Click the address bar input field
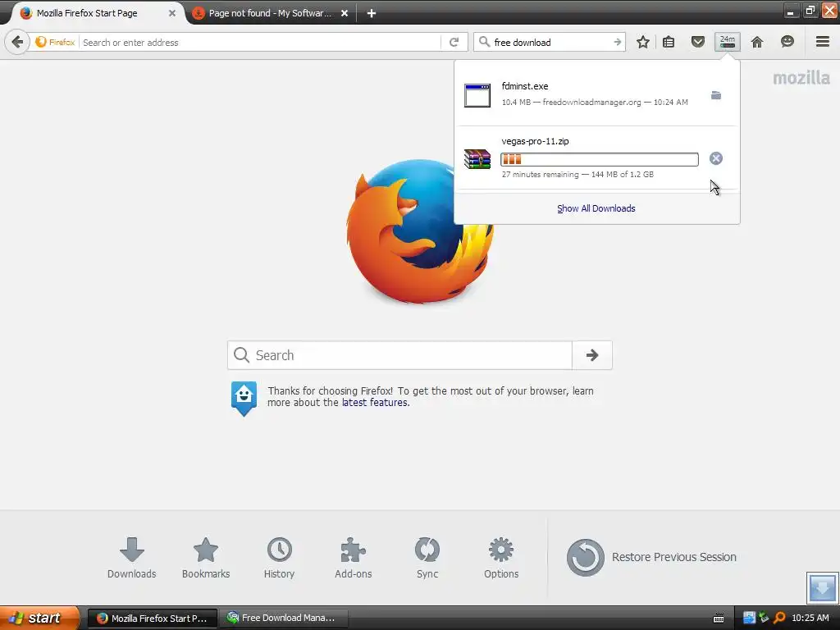Image resolution: width=840 pixels, height=630 pixels. pyautogui.click(x=260, y=43)
